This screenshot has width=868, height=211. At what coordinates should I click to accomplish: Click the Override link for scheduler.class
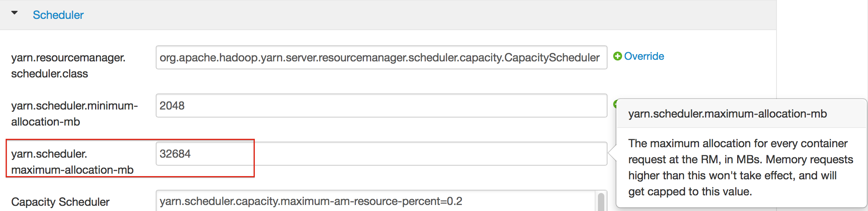pos(644,56)
